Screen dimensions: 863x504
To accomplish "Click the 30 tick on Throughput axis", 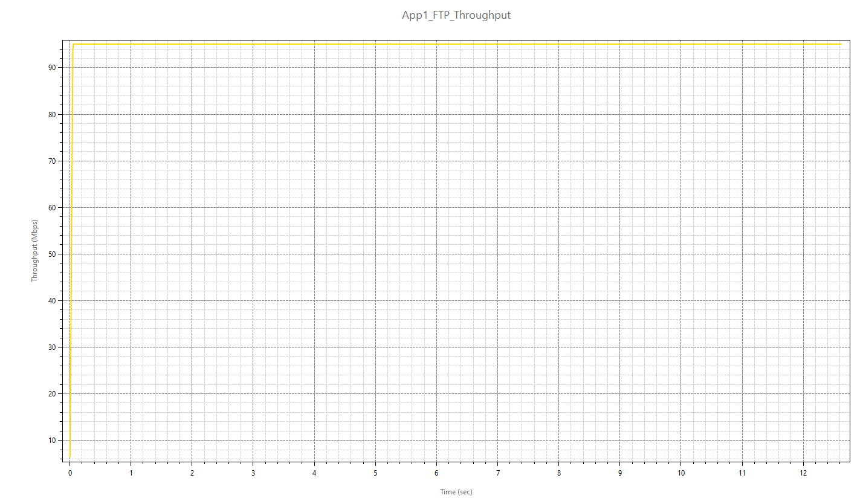I will 53,347.
